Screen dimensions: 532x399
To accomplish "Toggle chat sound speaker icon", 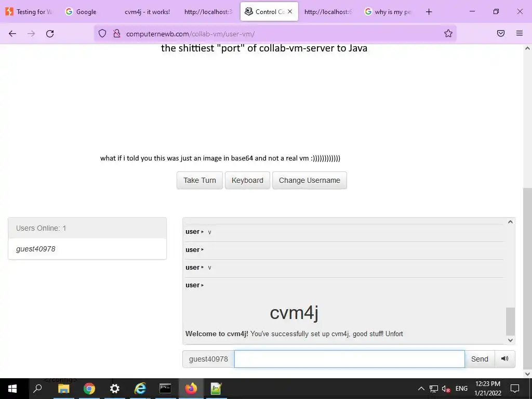I will click(505, 358).
